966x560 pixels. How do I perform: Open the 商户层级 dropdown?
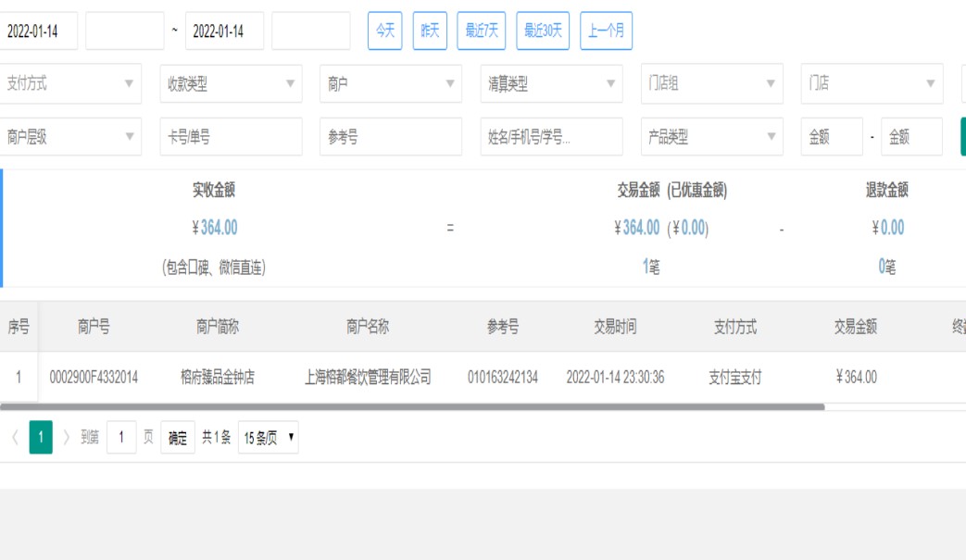tap(70, 137)
